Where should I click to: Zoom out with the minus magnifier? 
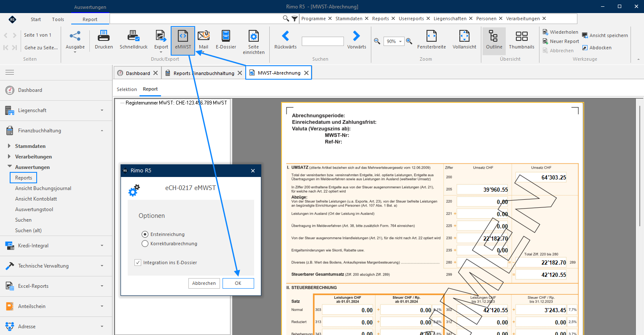[377, 41]
